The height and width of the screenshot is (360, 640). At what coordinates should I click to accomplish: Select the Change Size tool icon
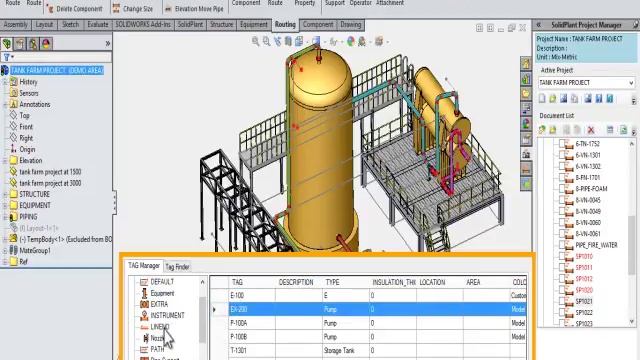click(x=117, y=8)
